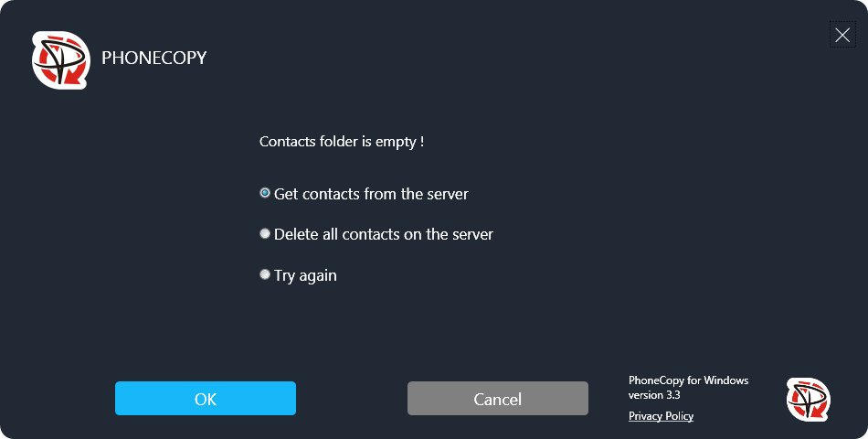The height and width of the screenshot is (439, 868).
Task: Click the 'PhoneCopy for Windows' footer text
Action: point(688,380)
